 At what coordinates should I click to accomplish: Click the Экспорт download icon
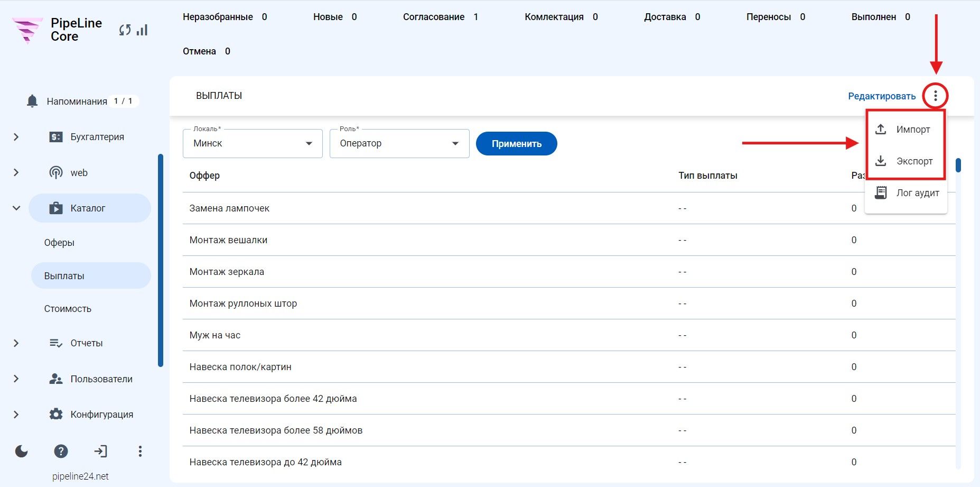coord(881,161)
